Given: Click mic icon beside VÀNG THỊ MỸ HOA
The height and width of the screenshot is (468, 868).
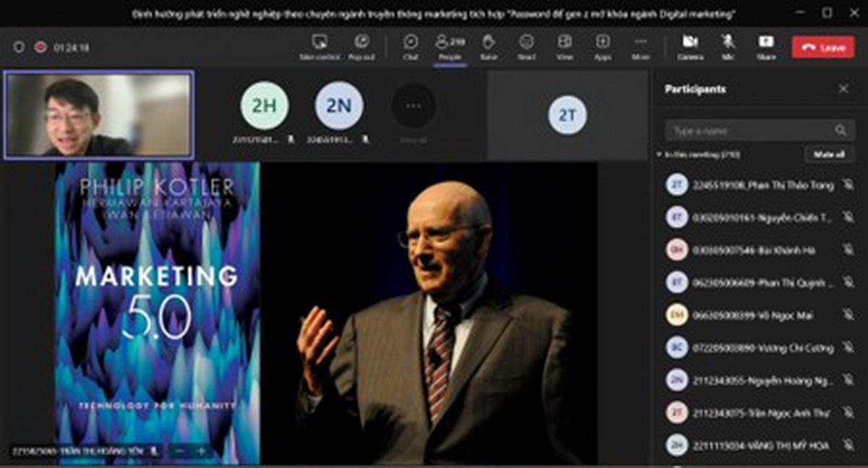Looking at the screenshot, I should pos(848,445).
